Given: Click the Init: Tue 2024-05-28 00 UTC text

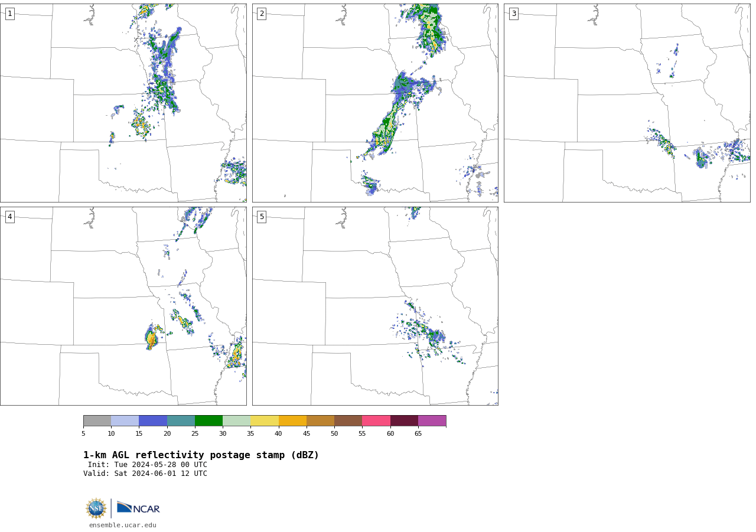Looking at the screenshot, I should click(x=148, y=465).
